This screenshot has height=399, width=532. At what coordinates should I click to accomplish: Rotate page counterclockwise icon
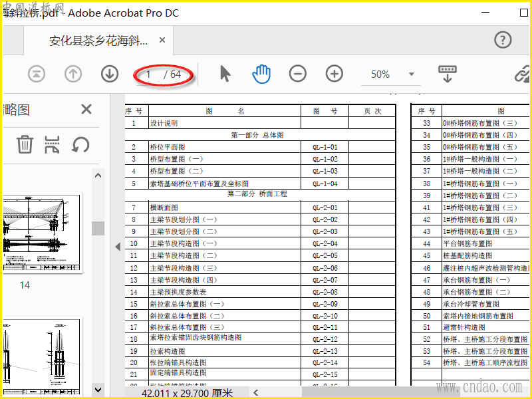coord(80,144)
